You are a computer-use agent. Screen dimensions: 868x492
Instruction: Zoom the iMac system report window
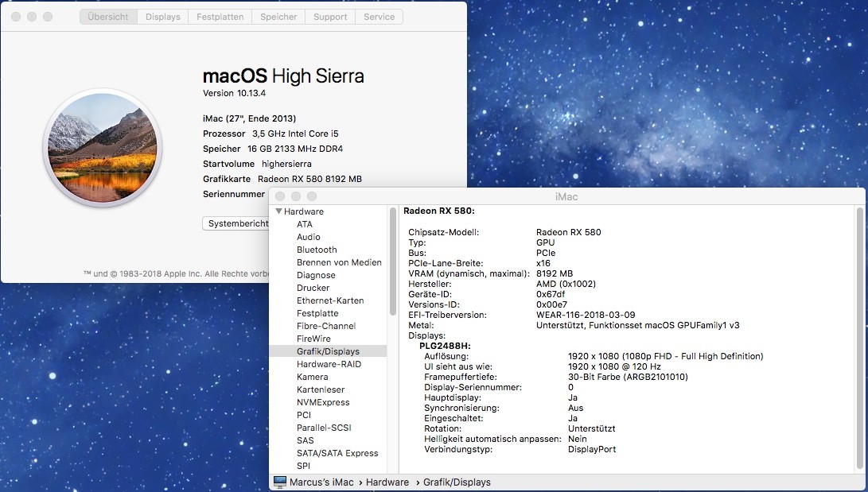(312, 196)
